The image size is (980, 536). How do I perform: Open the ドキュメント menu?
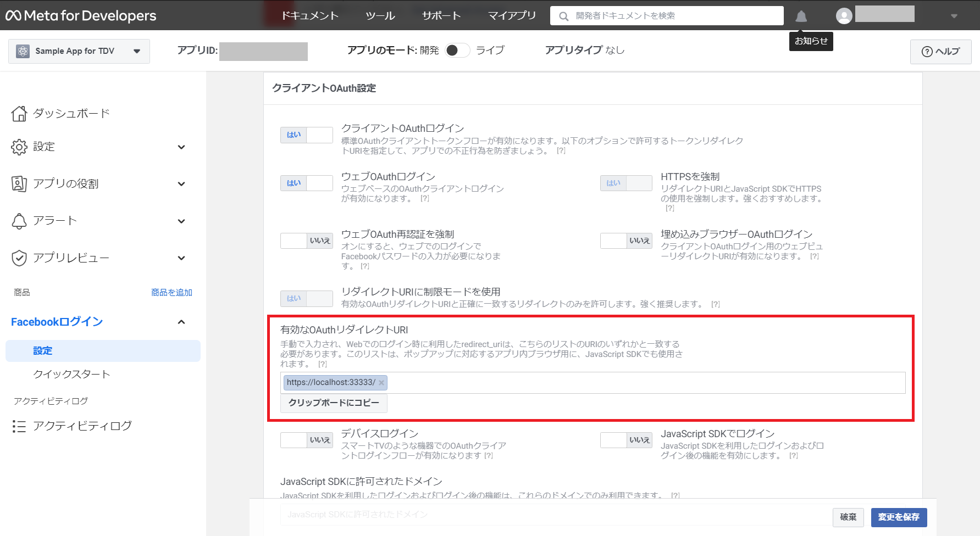point(309,16)
